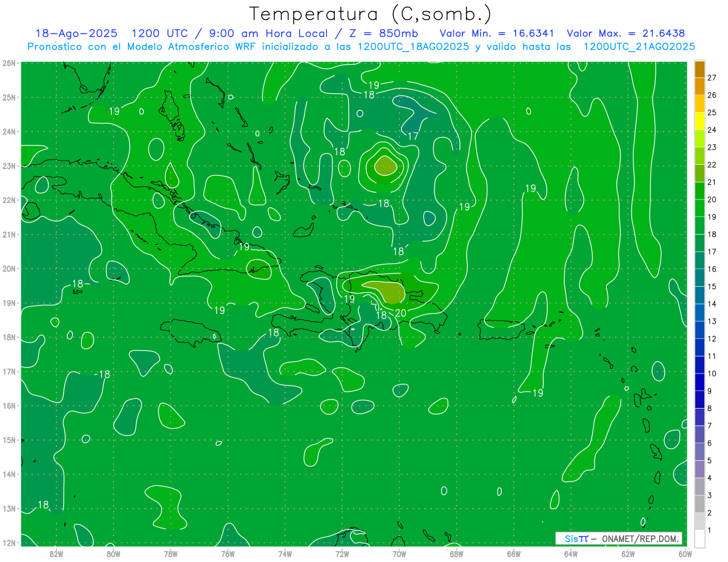
Task: Click the longitude label "70W"
Action: 399,554
